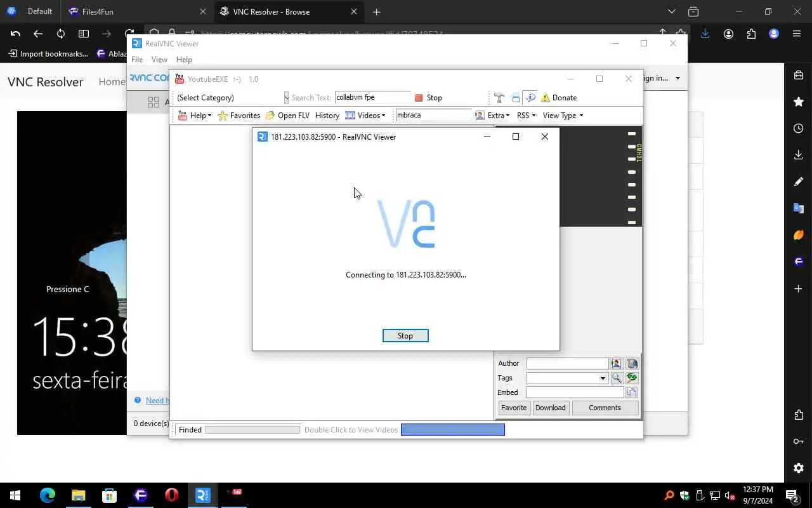The width and height of the screenshot is (812, 508).
Task: Open the sidebar settings gear icon
Action: [799, 468]
